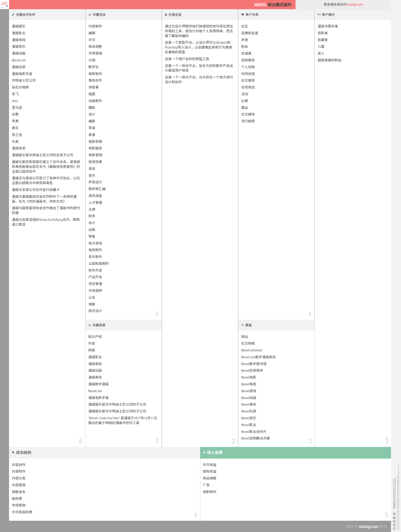The width and height of the screenshot is (401, 532).
Task: Click the 成本结构 section header
Action: (24, 453)
